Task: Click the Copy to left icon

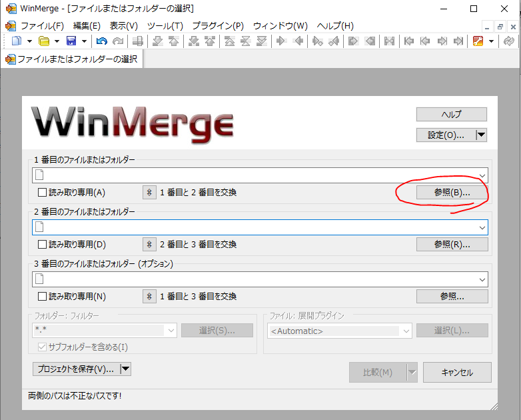Action: (298, 41)
